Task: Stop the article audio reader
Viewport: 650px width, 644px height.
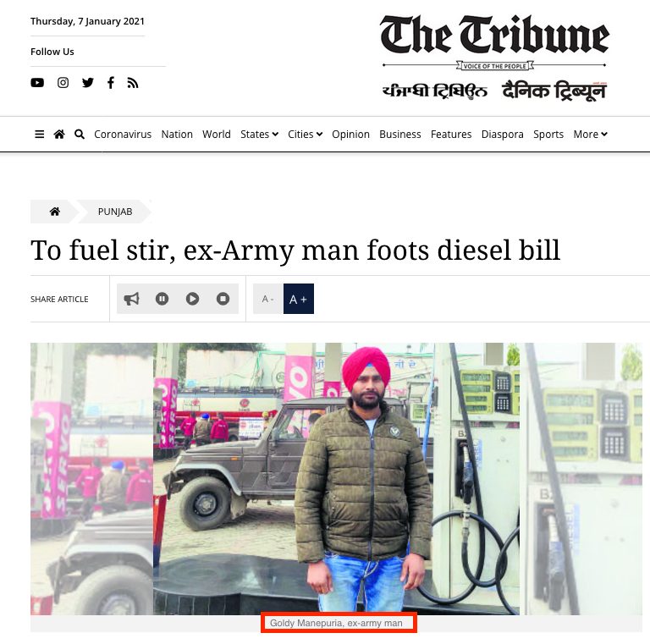Action: point(223,299)
